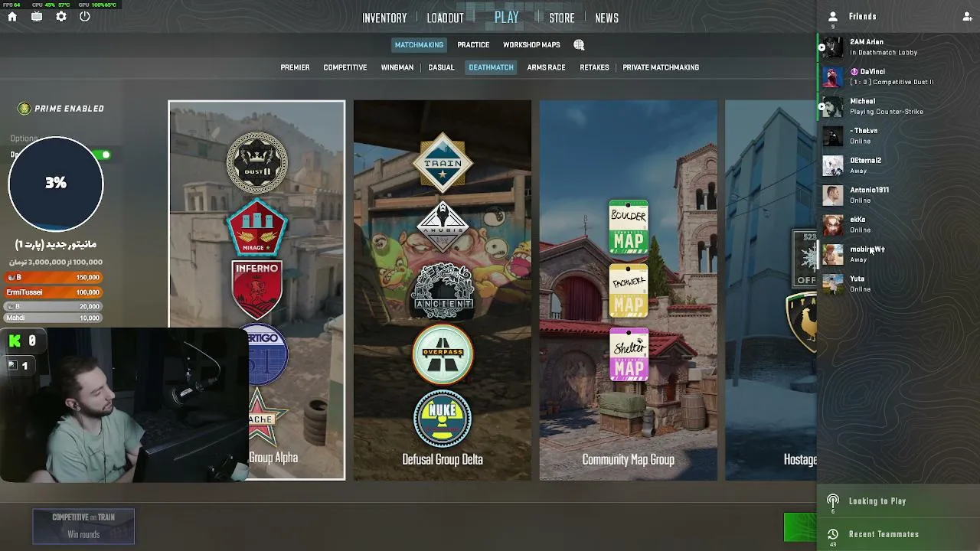Click the play-circle icon beside Micheal
Viewport: 980px width, 551px height.
[822, 106]
